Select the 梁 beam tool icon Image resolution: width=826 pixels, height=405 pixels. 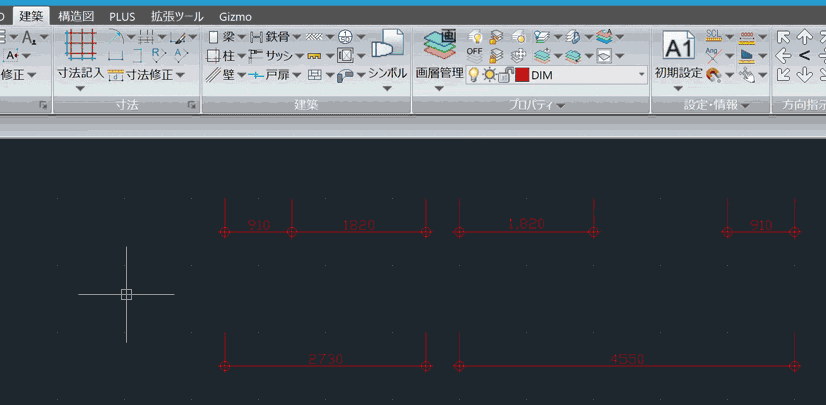(213, 37)
